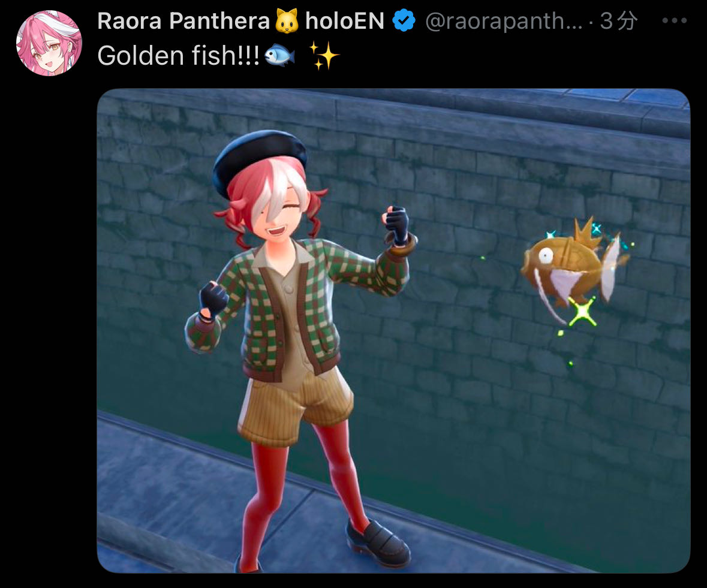This screenshot has height=588, width=707.
Task: Click the sparkles emoji in tweet
Action: [324, 55]
